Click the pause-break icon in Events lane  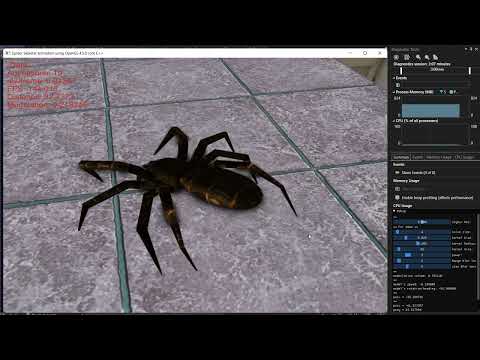pyautogui.click(x=398, y=85)
